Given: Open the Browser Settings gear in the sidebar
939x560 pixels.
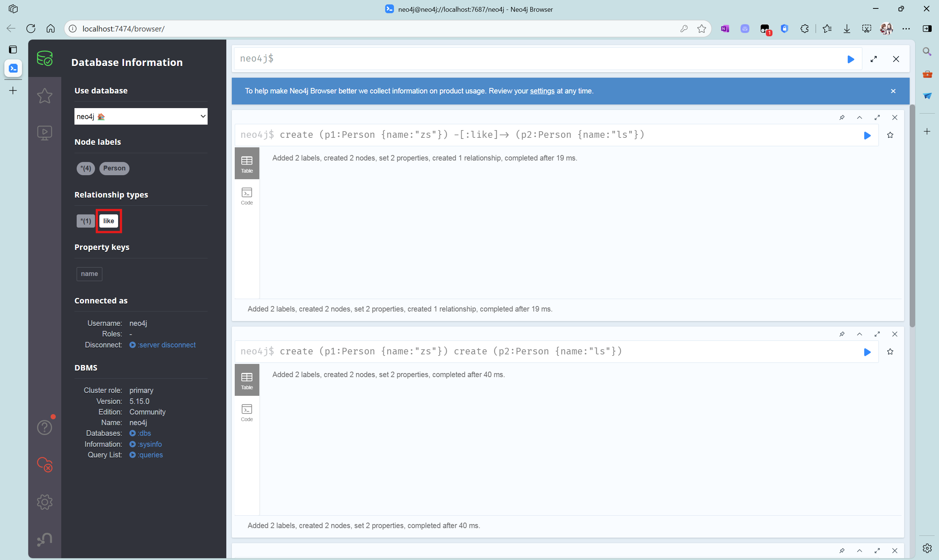Looking at the screenshot, I should click(x=44, y=502).
